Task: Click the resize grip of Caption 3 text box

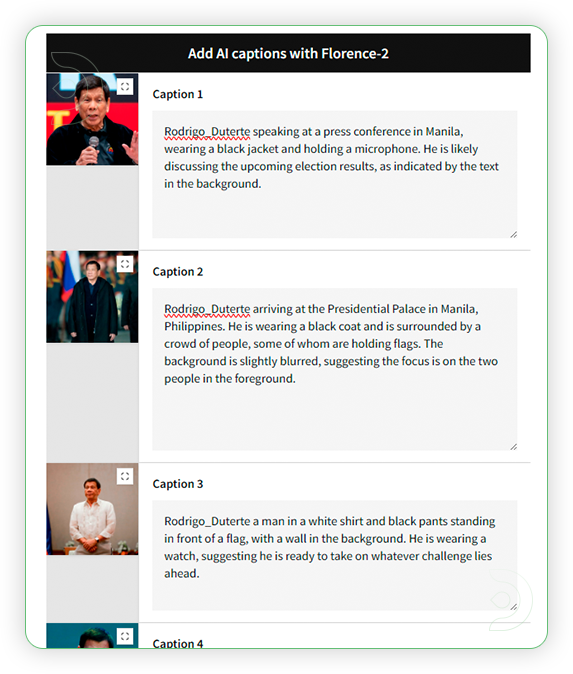Action: click(x=513, y=607)
